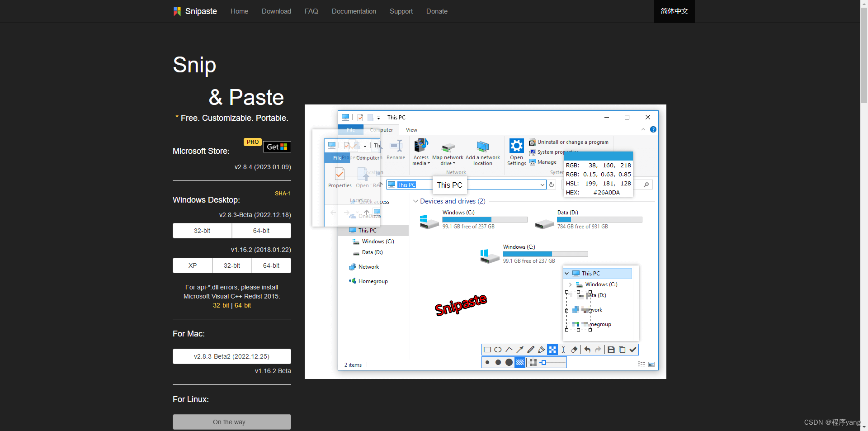The width and height of the screenshot is (868, 431).
Task: Choose the small brush size dot
Action: 487,362
